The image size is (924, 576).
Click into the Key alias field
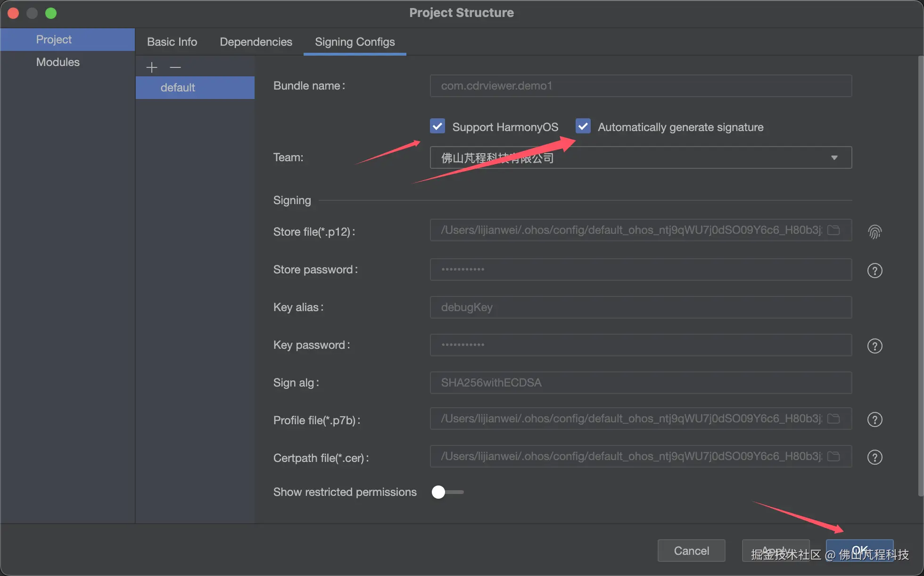click(640, 307)
